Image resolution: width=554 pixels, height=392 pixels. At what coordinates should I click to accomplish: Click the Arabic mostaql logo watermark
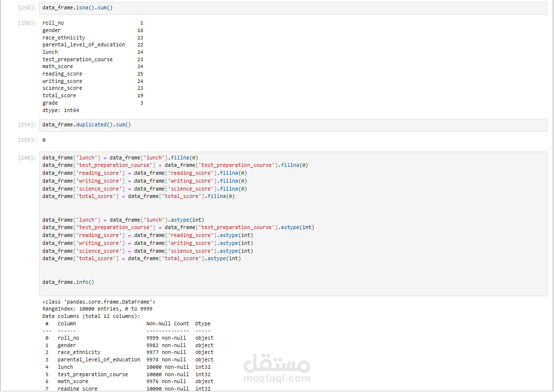(x=277, y=363)
